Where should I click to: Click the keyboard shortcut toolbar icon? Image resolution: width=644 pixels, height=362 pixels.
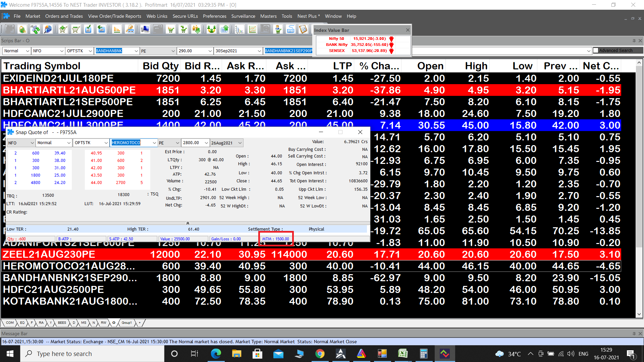coord(291,29)
